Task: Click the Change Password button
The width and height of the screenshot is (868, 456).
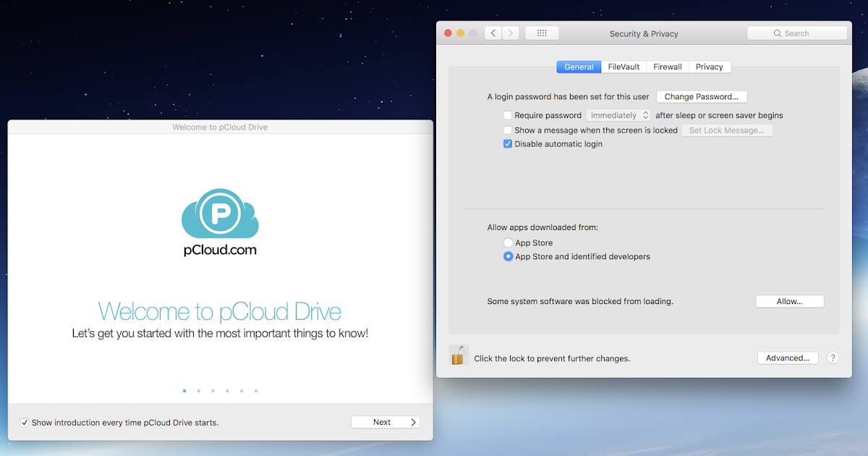Action: 702,96
